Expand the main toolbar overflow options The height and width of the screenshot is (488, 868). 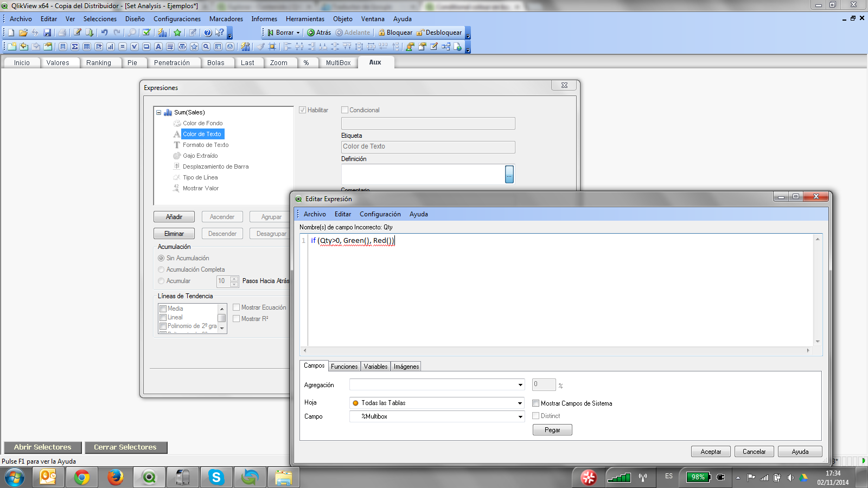point(230,33)
